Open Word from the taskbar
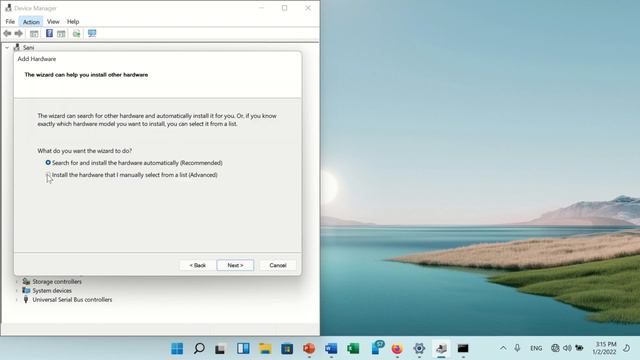This screenshot has height=360, width=640. click(x=331, y=349)
